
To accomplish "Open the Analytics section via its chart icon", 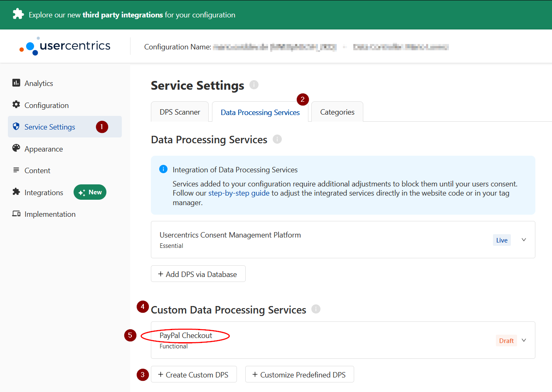I will 16,83.
